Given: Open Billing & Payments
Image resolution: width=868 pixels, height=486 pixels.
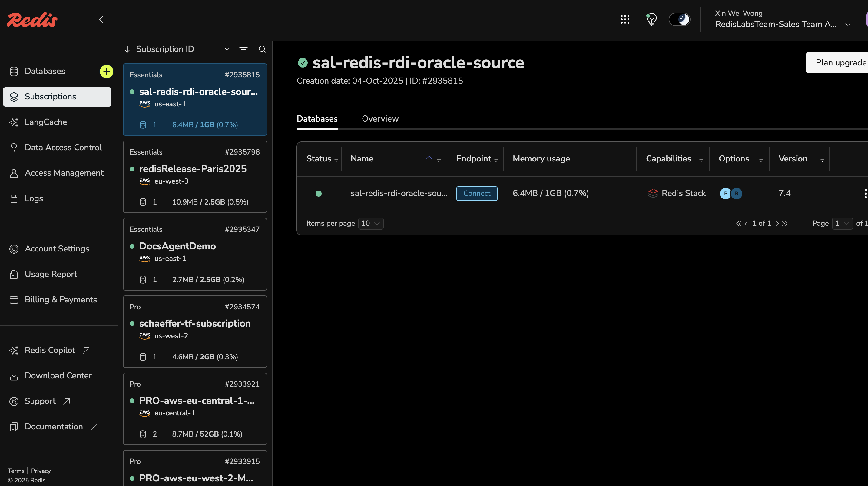Looking at the screenshot, I should tap(61, 300).
